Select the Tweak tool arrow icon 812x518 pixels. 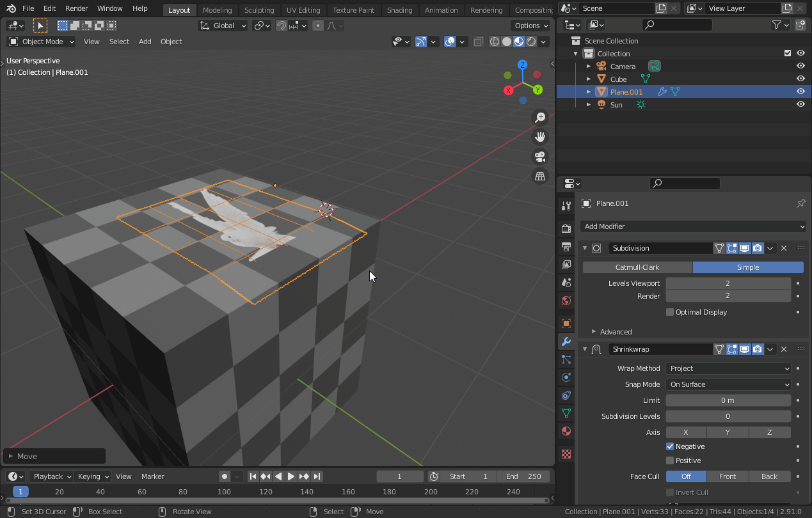point(40,26)
